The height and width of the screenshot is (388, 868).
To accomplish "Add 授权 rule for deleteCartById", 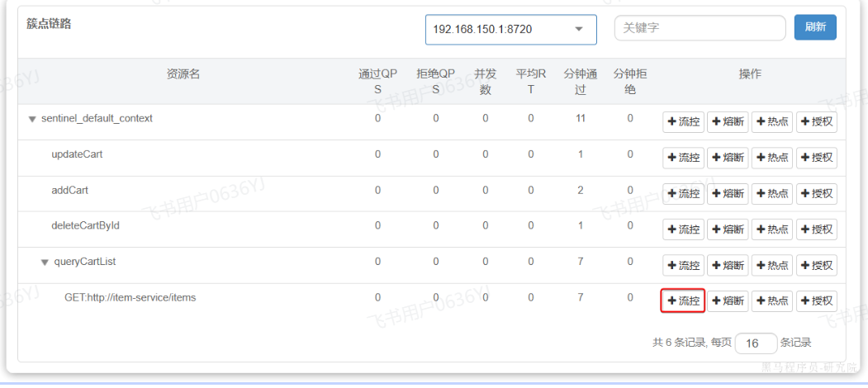I will 817,229.
